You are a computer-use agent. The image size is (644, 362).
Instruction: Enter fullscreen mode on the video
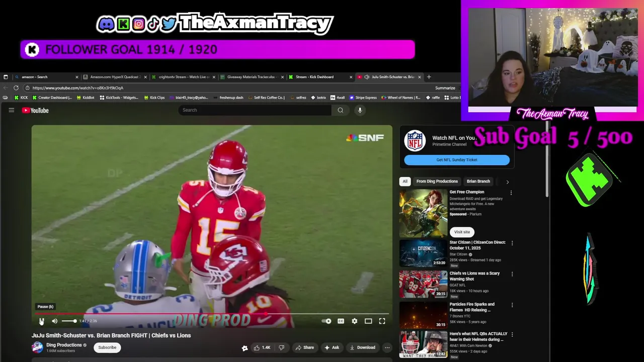click(382, 321)
